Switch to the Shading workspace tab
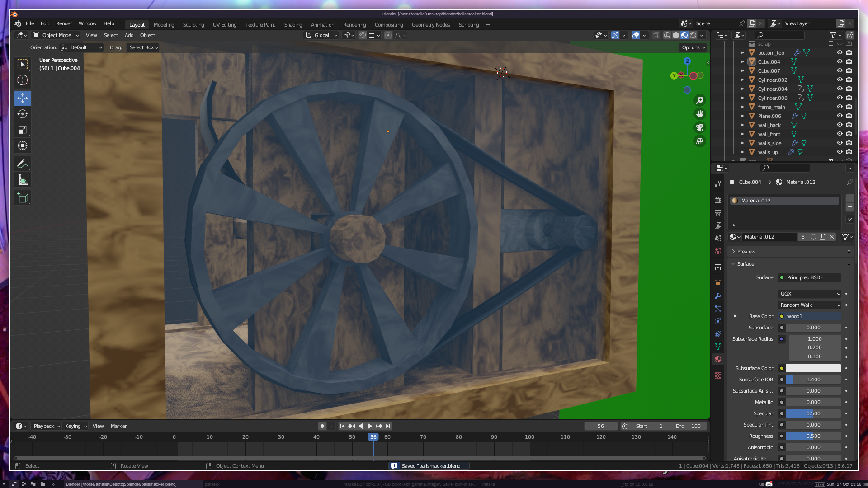The height and width of the screenshot is (488, 868). click(x=293, y=25)
